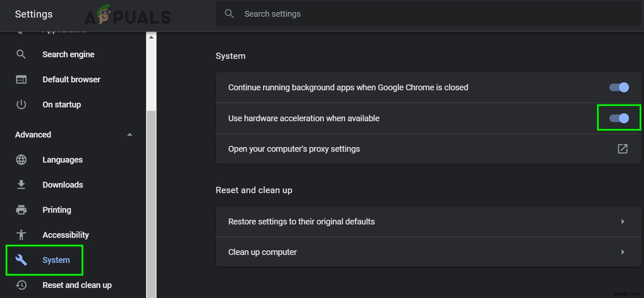Toggle hardware acceleration switch inside green highlight
644x298 pixels.
pyautogui.click(x=619, y=118)
